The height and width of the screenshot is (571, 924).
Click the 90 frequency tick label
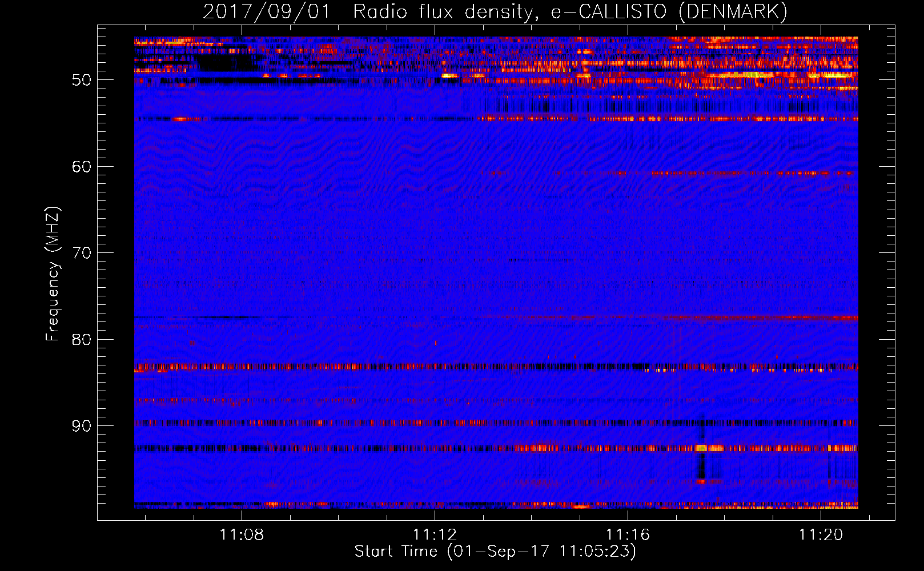coord(82,426)
